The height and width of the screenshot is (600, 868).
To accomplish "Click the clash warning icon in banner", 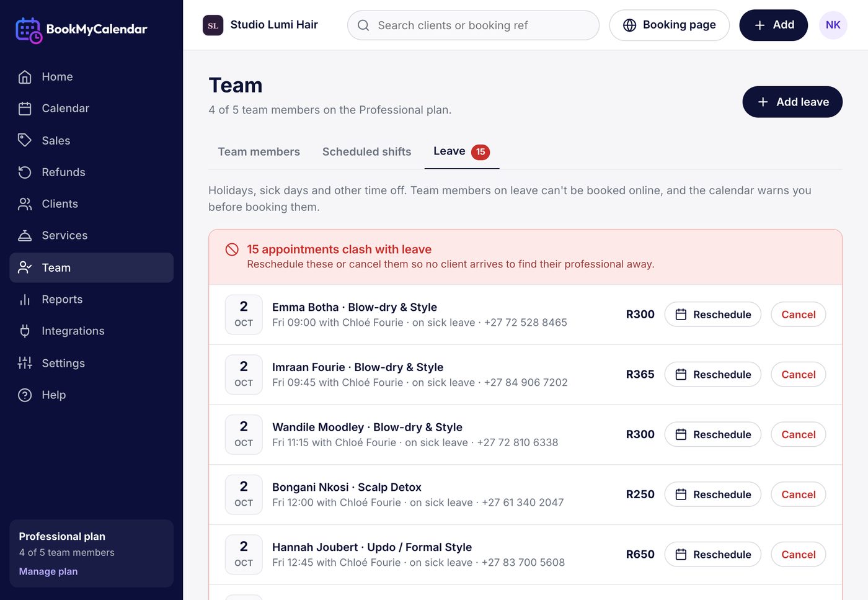I will pyautogui.click(x=232, y=249).
